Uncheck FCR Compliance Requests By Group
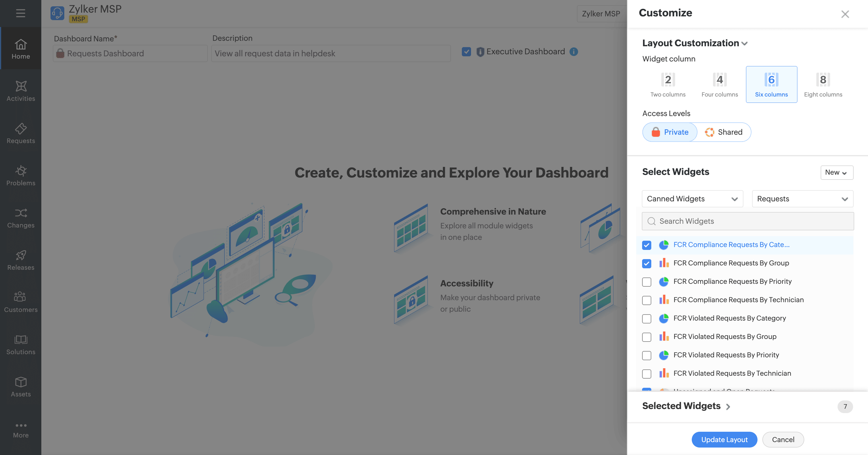 click(x=646, y=263)
